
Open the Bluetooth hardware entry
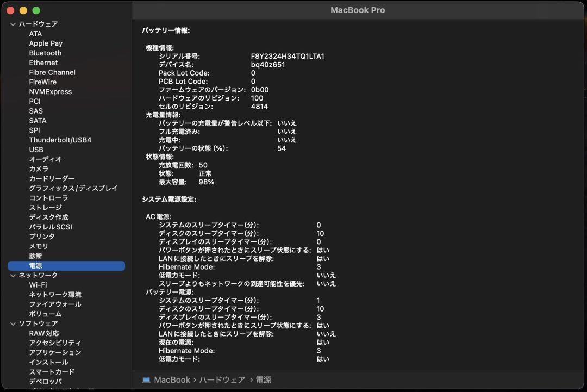click(45, 53)
